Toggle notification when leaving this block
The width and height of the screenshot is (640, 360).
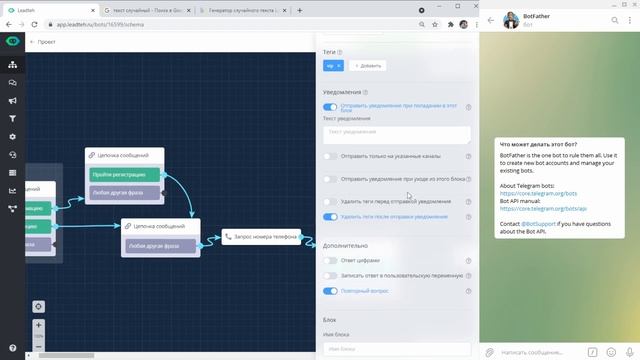(330, 179)
